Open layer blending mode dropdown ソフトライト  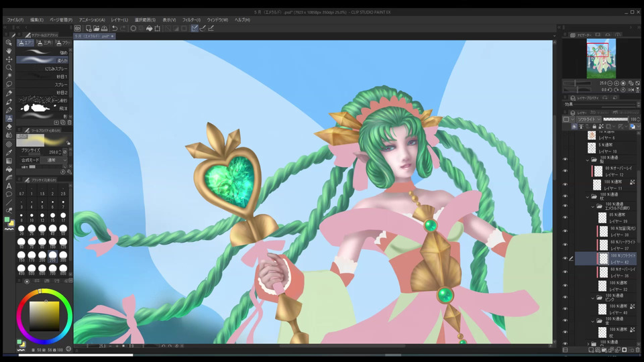tap(588, 119)
